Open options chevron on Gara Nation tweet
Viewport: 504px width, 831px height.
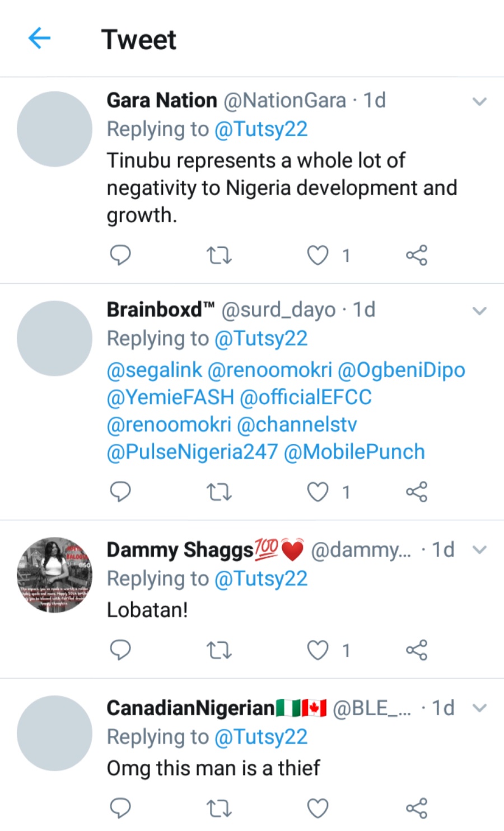(479, 101)
